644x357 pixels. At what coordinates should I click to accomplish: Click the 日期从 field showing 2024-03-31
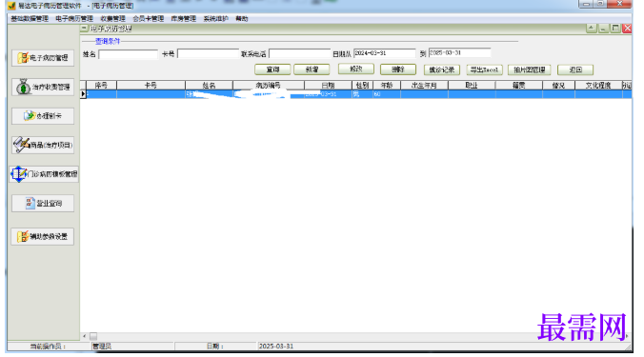(x=385, y=53)
